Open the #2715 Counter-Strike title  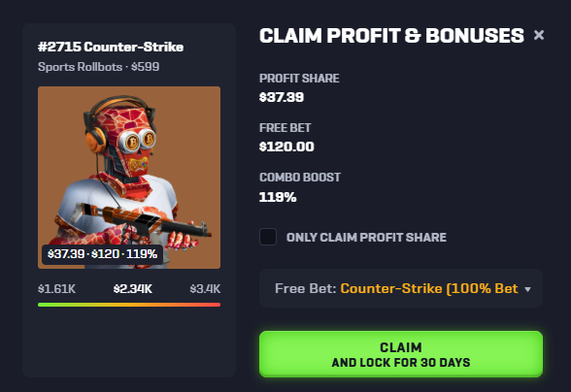111,47
